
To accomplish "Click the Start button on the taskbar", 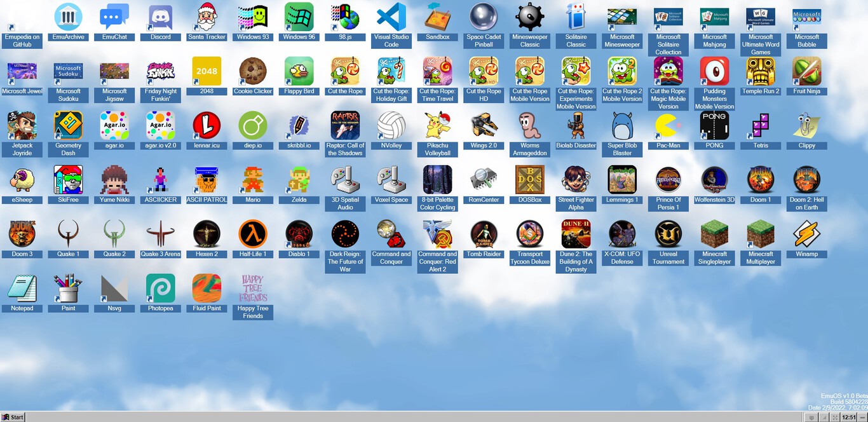I will pyautogui.click(x=13, y=417).
